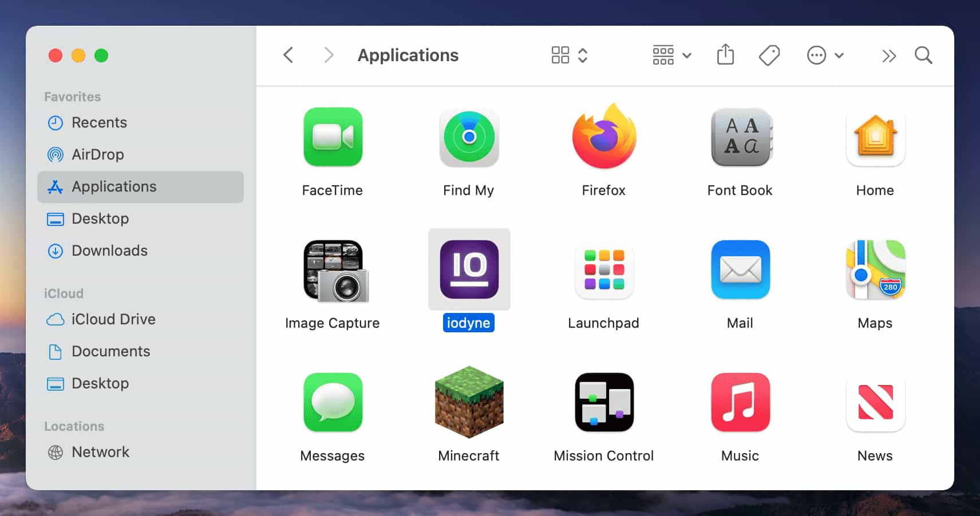Click the Tags toolbar icon
This screenshot has height=516, width=980.
click(x=769, y=55)
